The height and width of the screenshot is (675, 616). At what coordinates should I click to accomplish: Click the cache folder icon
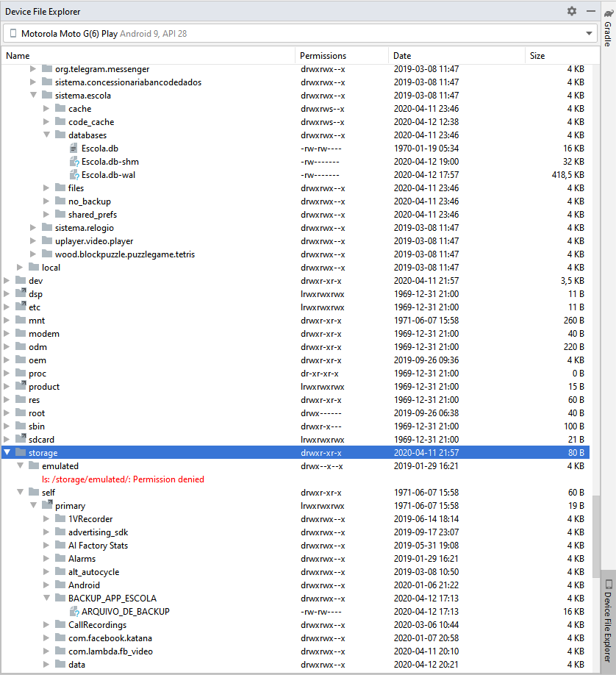tap(60, 108)
